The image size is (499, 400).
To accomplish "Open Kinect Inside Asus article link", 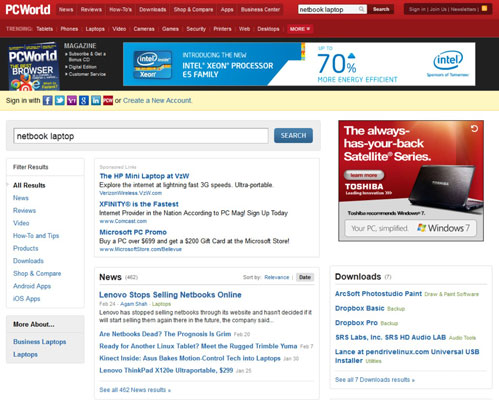I will pyautogui.click(x=190, y=358).
